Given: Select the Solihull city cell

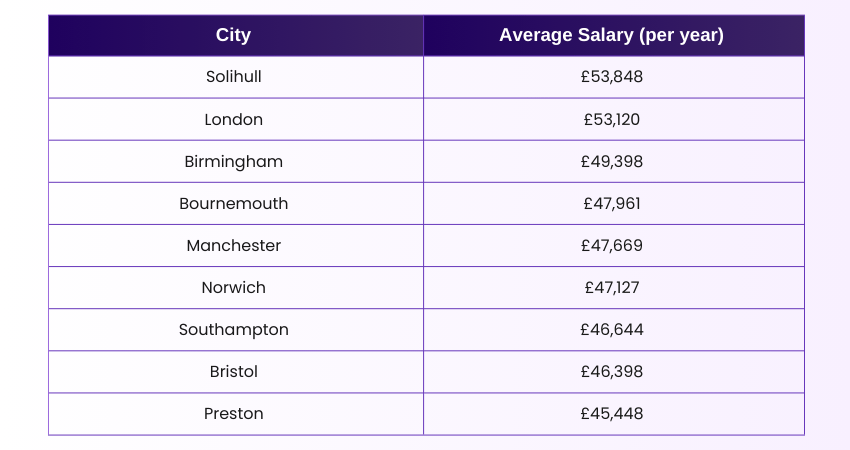Looking at the screenshot, I should (234, 77).
